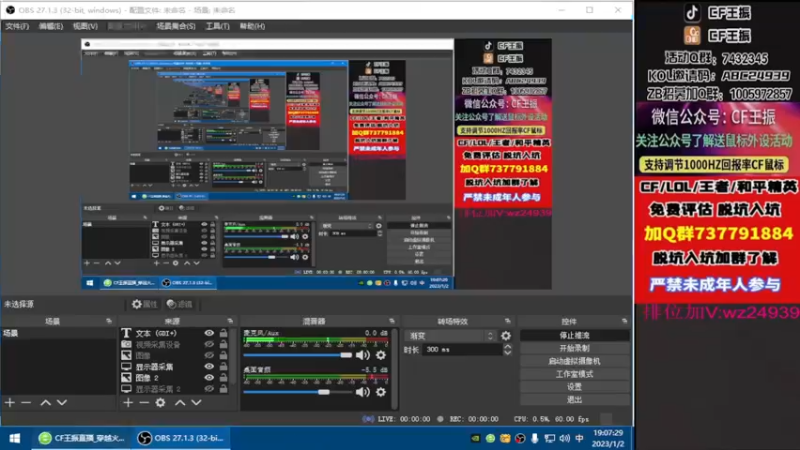The width and height of the screenshot is (800, 450).
Task: Switch to CF王振直播 taskbar app
Action: pyautogui.click(x=82, y=438)
